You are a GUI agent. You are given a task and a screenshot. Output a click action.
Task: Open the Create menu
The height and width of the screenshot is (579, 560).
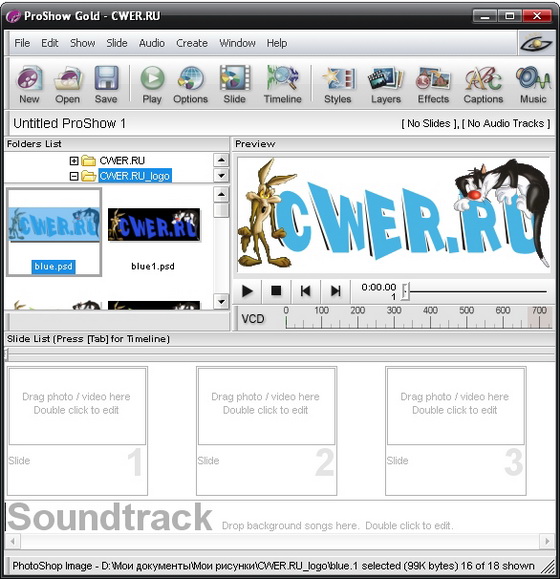point(192,43)
